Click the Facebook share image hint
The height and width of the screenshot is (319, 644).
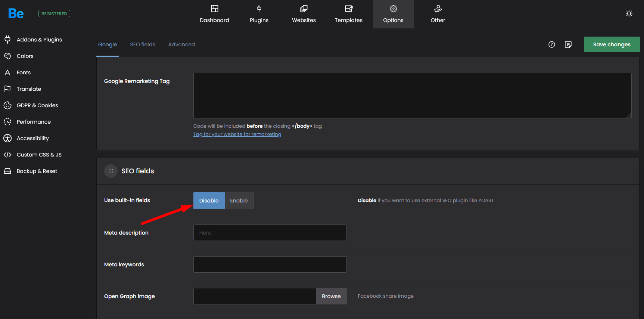click(386, 296)
